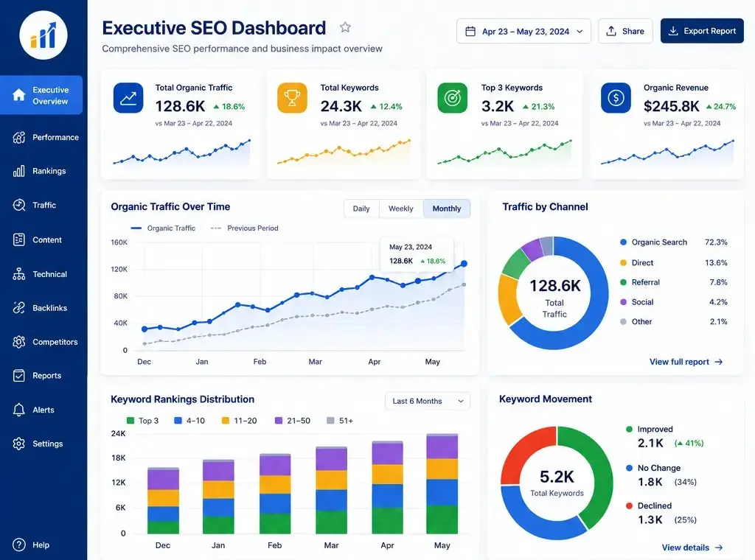The height and width of the screenshot is (560, 755).
Task: Click the home icon beside Executive Overview
Action: 18,95
